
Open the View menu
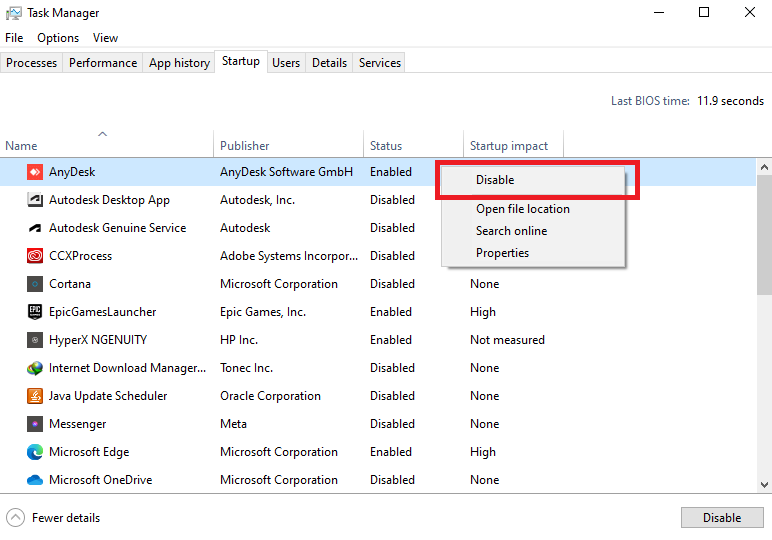(105, 38)
